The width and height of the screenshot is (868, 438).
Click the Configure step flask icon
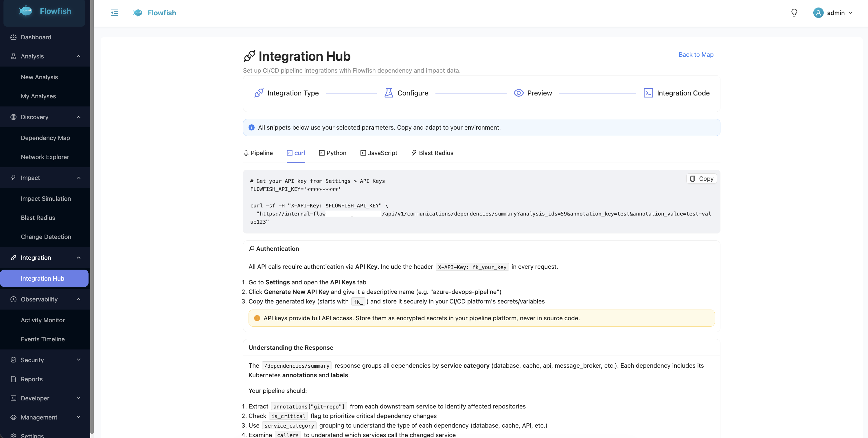(389, 93)
